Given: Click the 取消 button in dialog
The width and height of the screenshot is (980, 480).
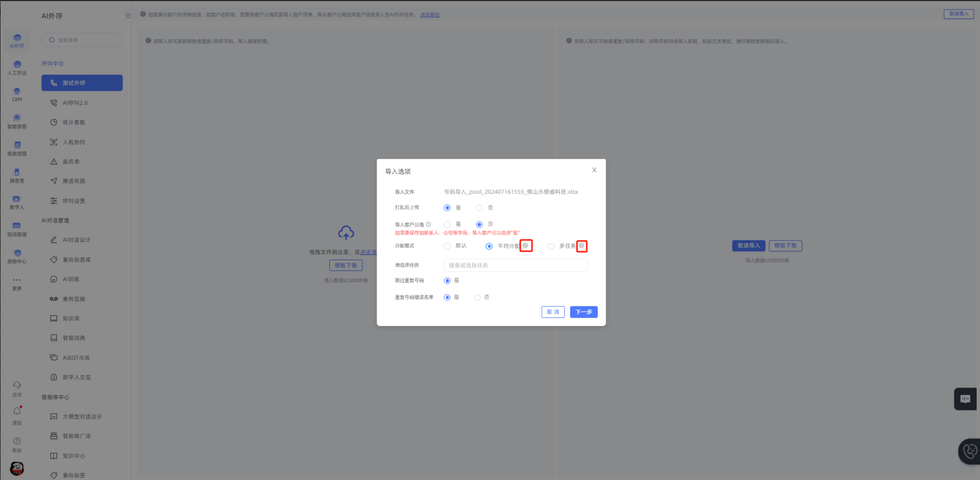Looking at the screenshot, I should (553, 312).
